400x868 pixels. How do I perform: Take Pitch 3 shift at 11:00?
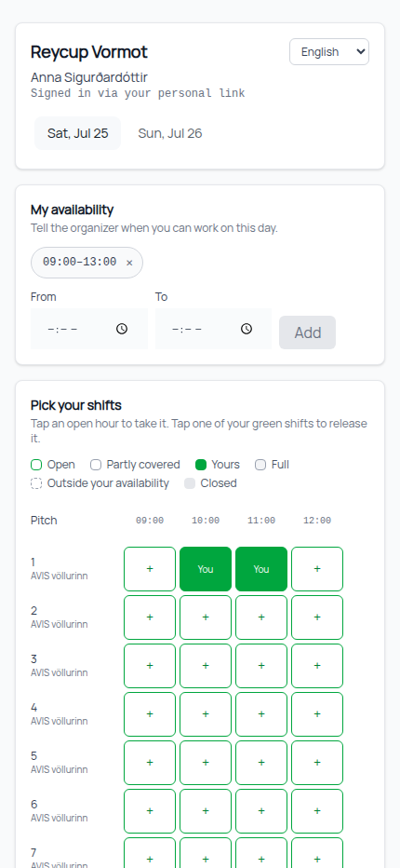pos(261,666)
